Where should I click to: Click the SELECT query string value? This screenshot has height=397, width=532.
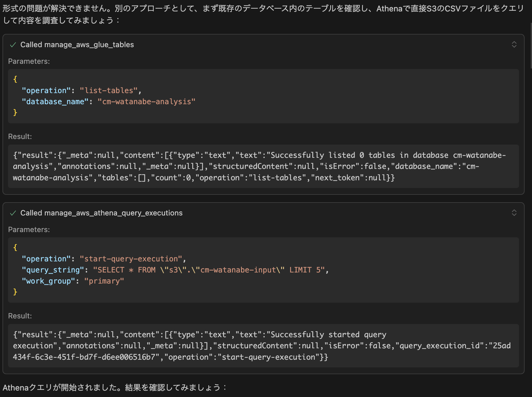209,270
